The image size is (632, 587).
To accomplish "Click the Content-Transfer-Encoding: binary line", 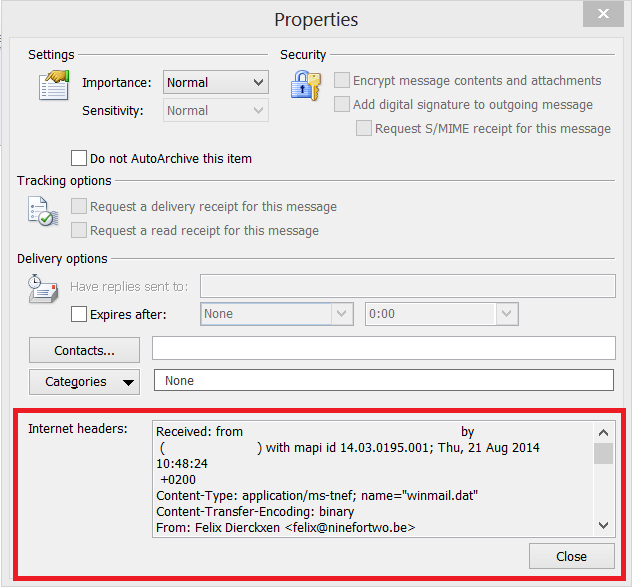I will click(x=255, y=512).
